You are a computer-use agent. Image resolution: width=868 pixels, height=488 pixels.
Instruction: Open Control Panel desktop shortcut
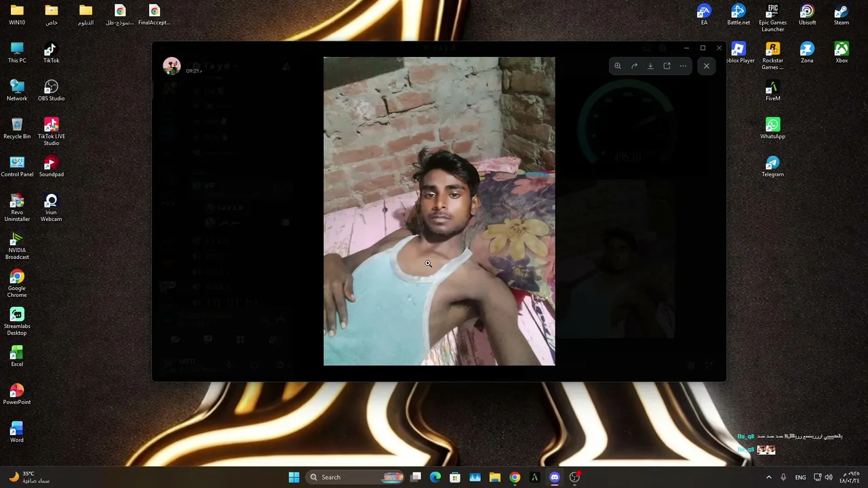point(17,167)
